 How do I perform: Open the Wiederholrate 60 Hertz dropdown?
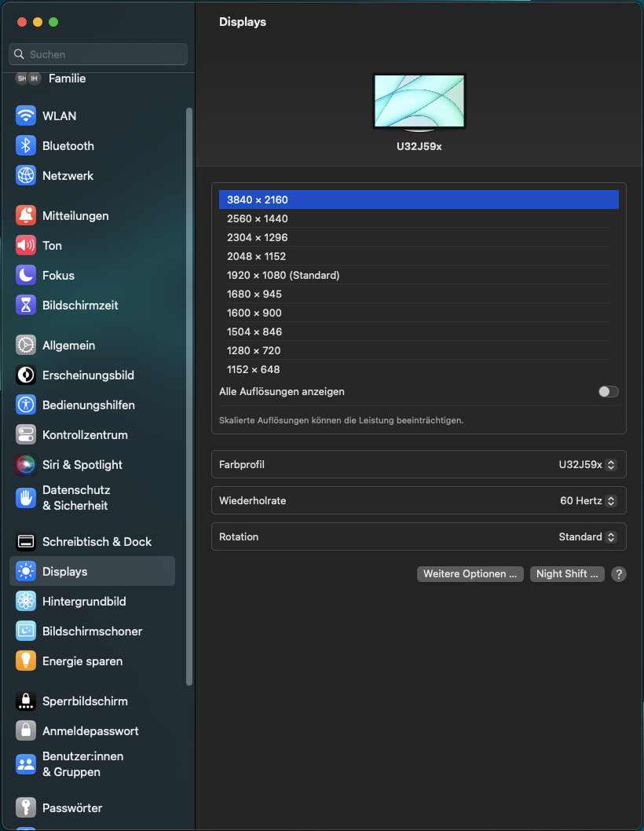coord(587,501)
